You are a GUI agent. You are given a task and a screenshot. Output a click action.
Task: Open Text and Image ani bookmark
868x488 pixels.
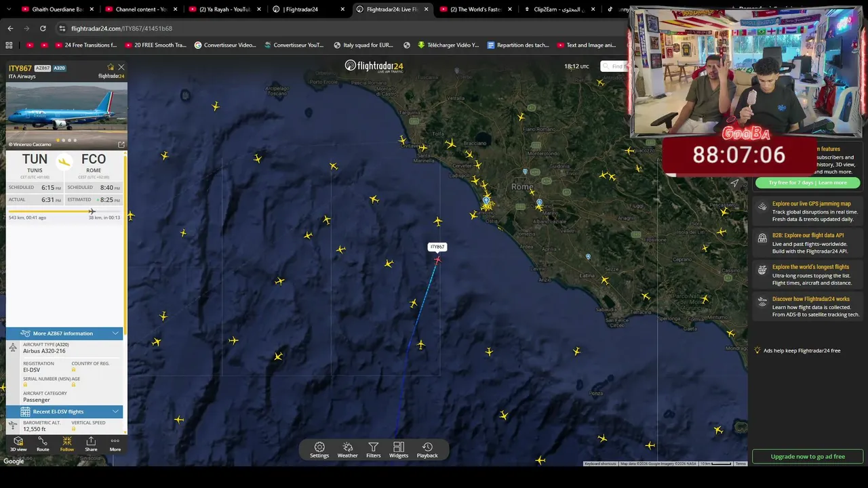[586, 45]
